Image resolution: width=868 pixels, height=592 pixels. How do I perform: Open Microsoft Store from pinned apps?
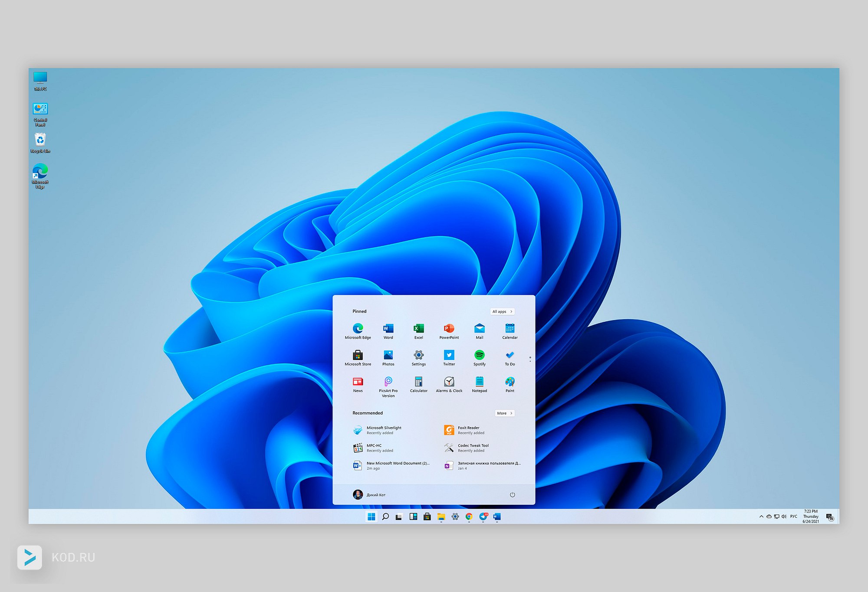coord(358,358)
